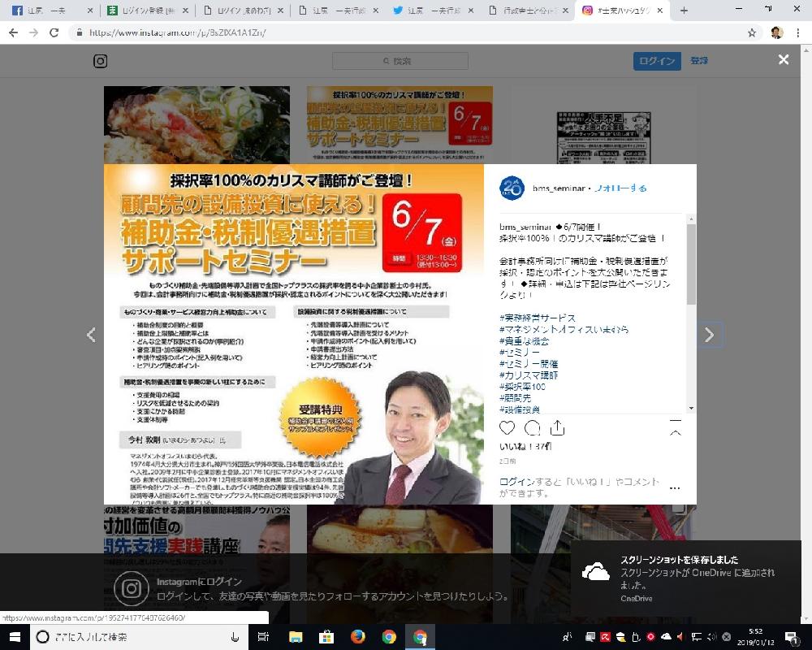Go forward with the browser forward arrow

click(x=33, y=32)
